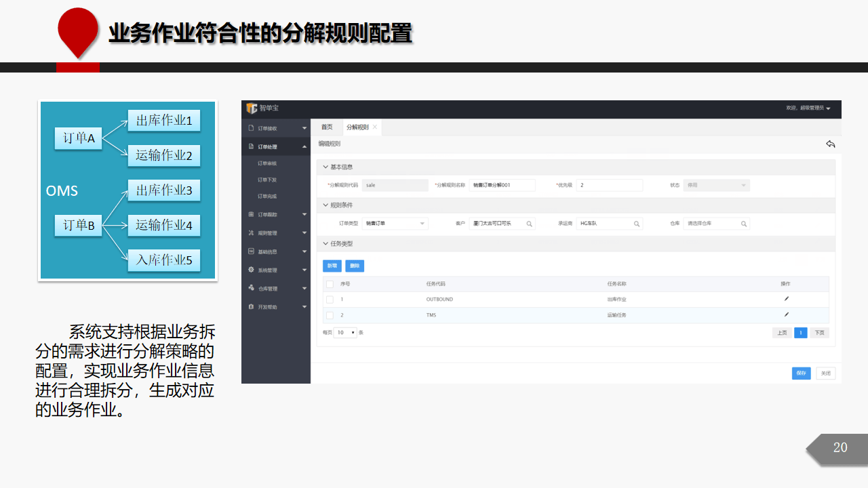Click the OUTBOUND task code cell

[439, 299]
